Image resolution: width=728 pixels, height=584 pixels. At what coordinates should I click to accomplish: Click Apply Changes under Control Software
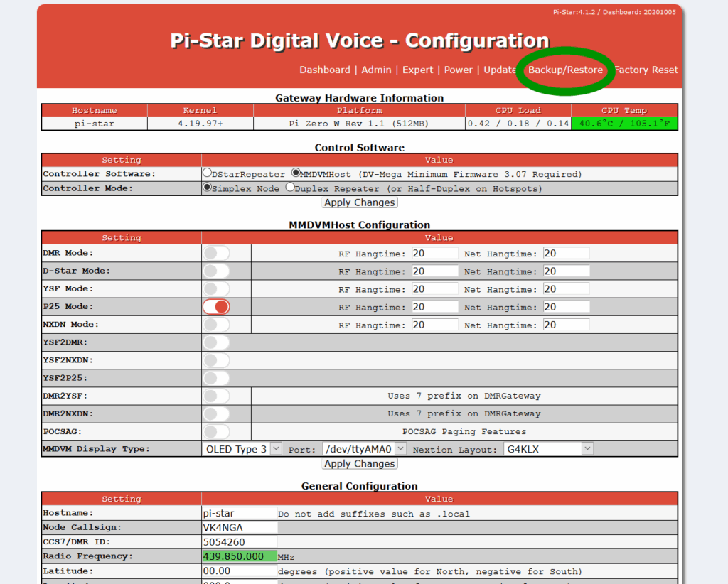click(359, 202)
